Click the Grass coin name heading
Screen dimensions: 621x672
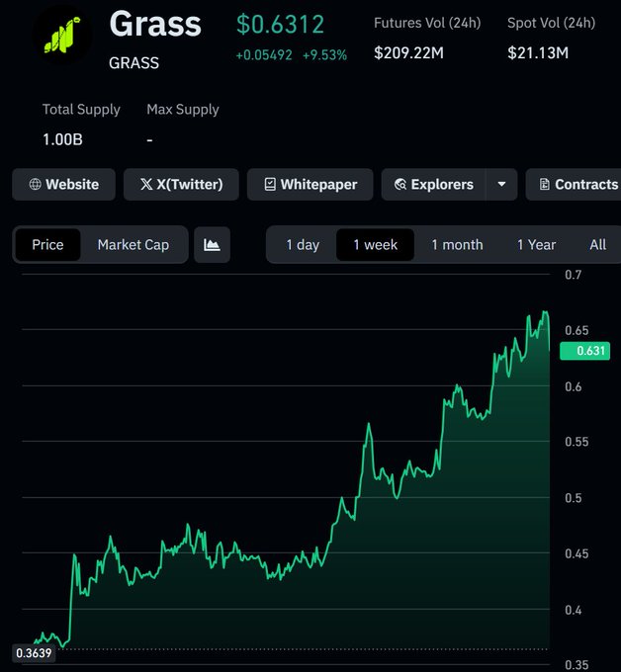tap(155, 24)
